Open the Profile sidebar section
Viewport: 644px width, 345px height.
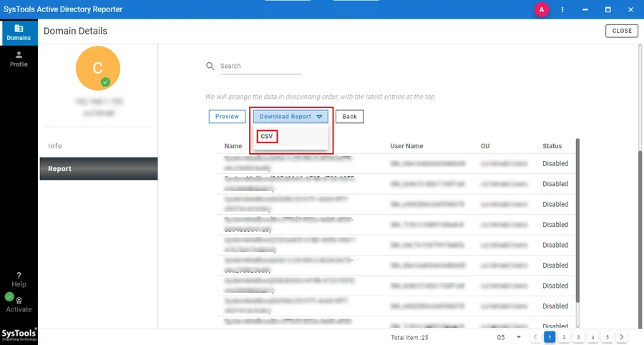(19, 59)
